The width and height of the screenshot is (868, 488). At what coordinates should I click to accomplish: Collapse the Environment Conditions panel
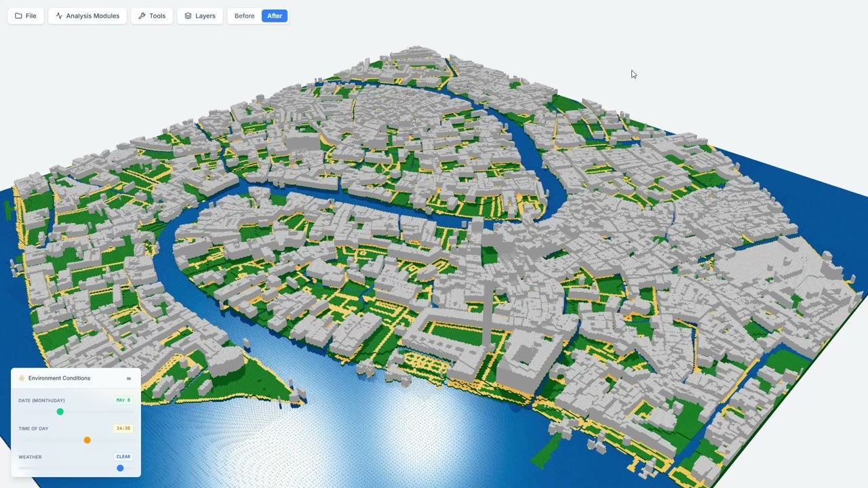tap(129, 378)
